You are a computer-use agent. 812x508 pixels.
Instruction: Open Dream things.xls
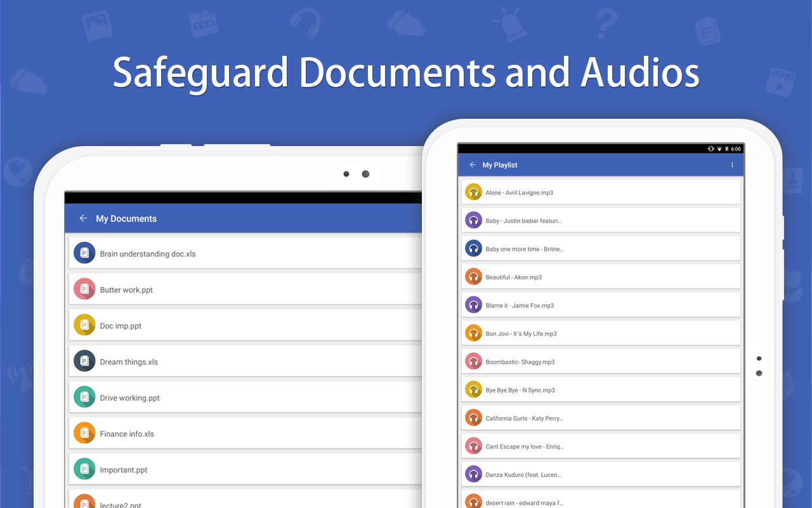(x=246, y=362)
